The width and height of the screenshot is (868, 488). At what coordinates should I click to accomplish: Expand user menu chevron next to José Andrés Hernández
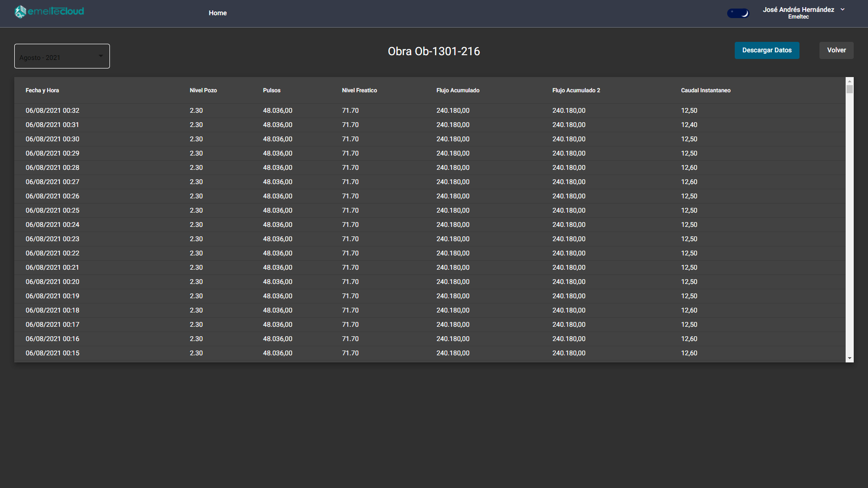click(x=843, y=10)
